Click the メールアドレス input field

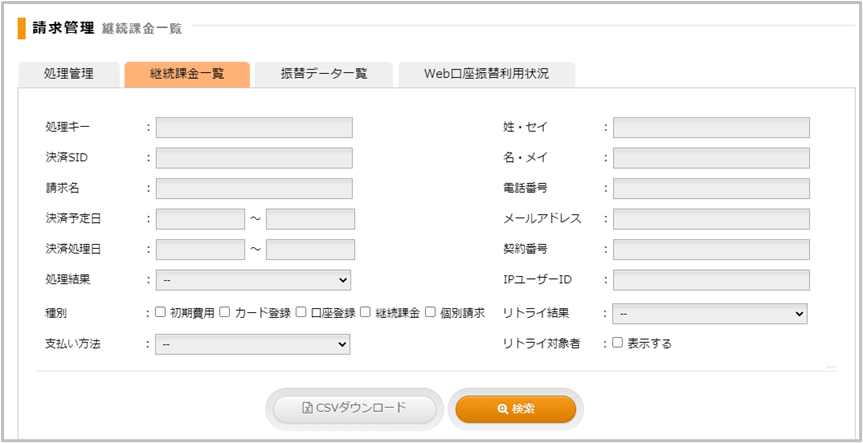point(711,219)
